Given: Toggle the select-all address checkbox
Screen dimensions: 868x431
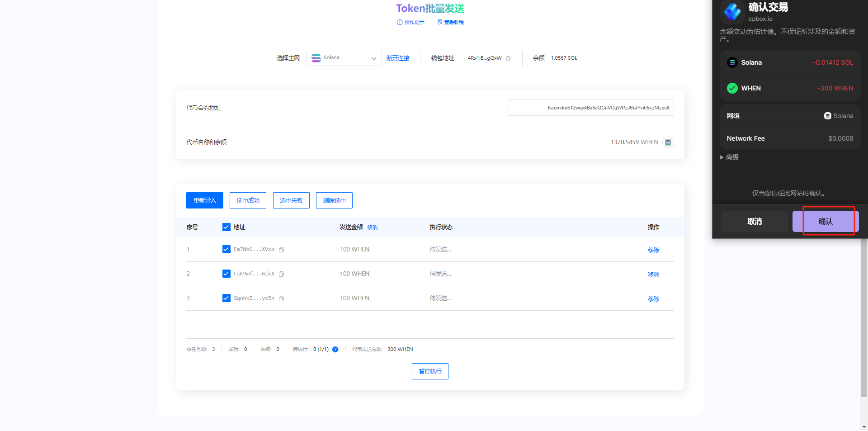Looking at the screenshot, I should pos(226,227).
